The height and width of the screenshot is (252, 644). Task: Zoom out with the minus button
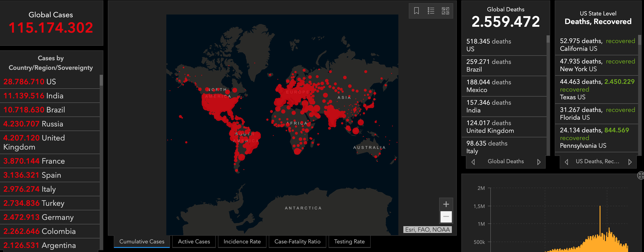pyautogui.click(x=446, y=216)
